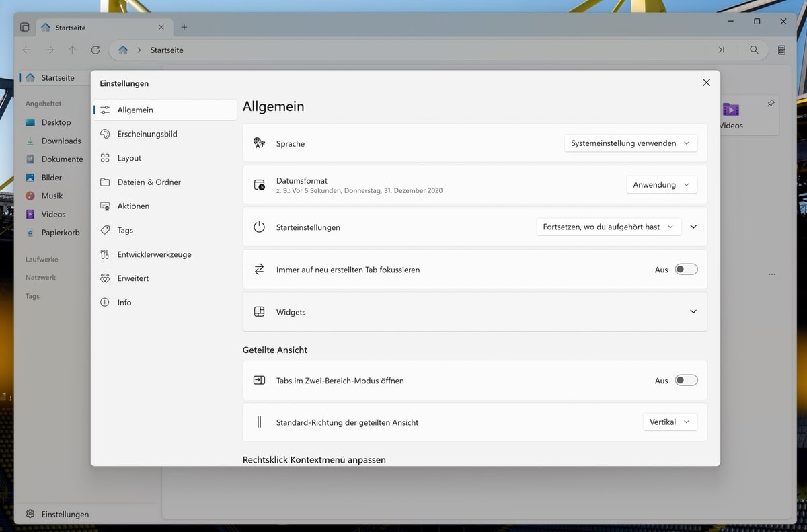807x532 pixels.
Task: Close the Startseite tab
Action: point(161,28)
